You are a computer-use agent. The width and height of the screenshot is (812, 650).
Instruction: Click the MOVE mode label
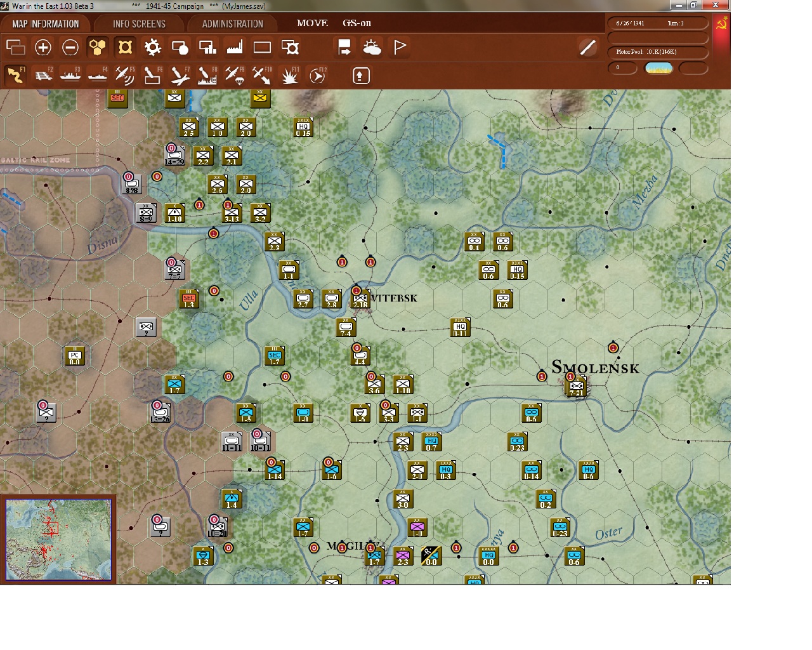click(x=312, y=23)
